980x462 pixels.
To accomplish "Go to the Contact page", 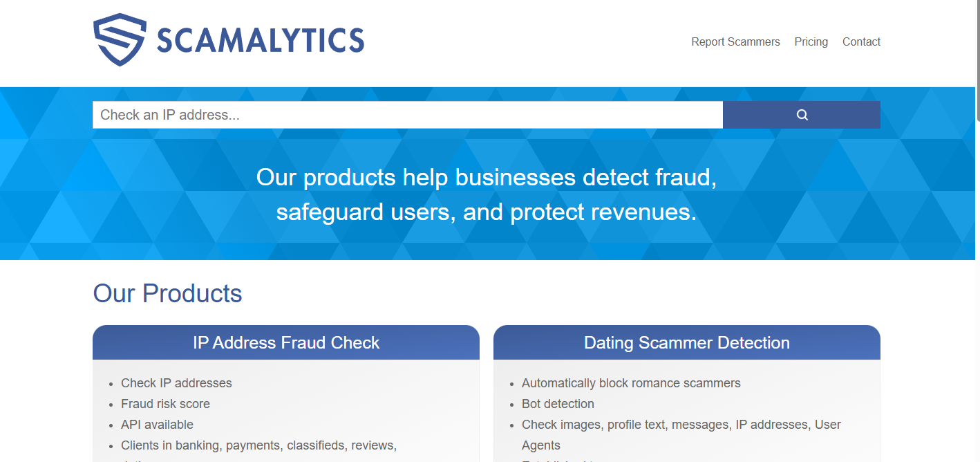I will click(x=861, y=41).
